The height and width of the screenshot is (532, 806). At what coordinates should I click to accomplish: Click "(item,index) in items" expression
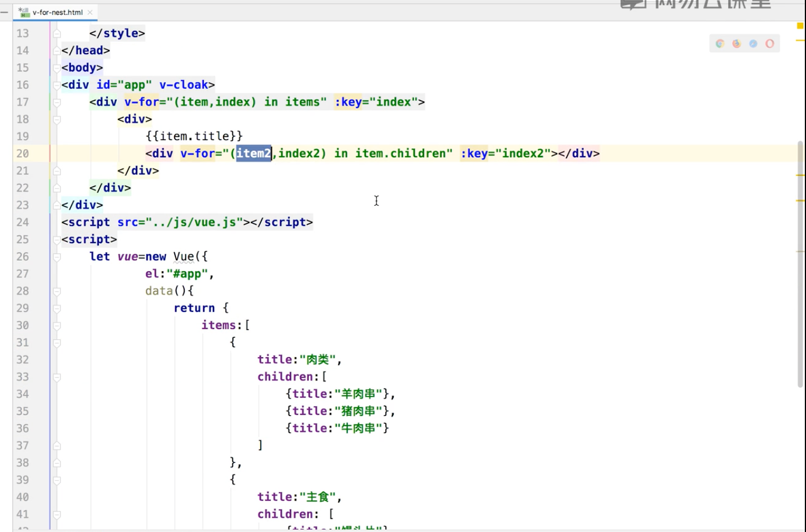point(250,102)
